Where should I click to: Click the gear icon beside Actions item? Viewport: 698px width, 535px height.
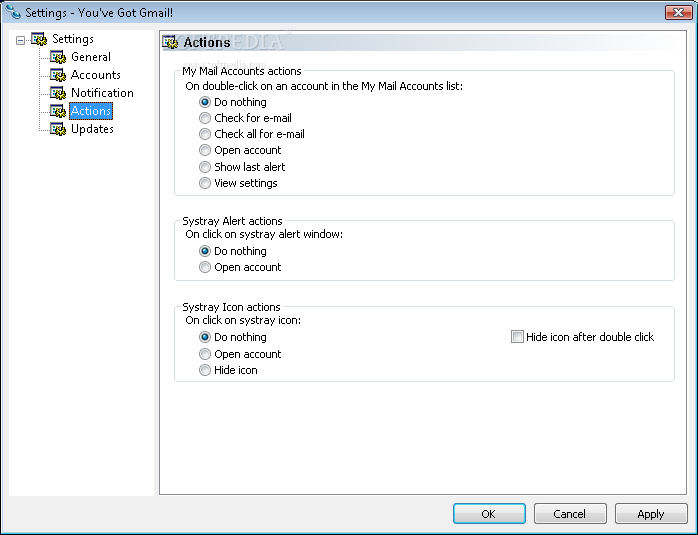point(58,111)
